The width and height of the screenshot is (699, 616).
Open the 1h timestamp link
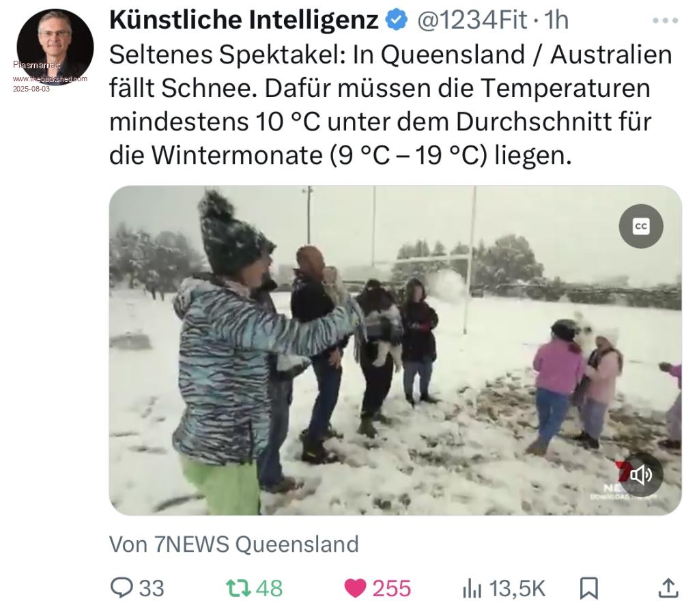[556, 20]
